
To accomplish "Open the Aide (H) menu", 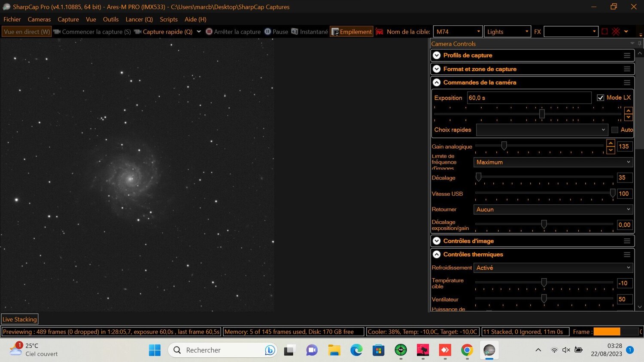I will tap(195, 19).
